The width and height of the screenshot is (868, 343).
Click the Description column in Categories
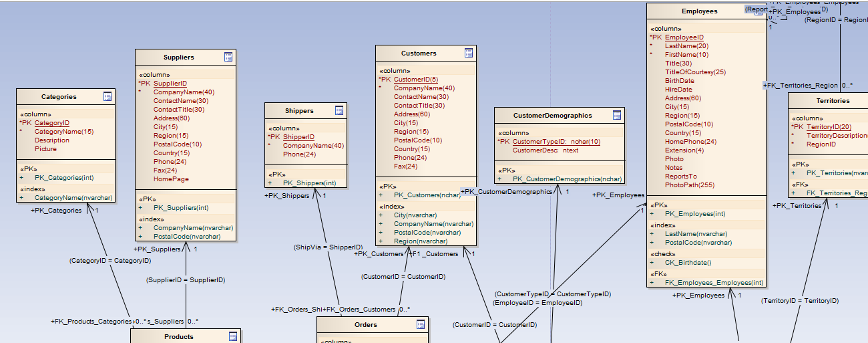point(52,140)
